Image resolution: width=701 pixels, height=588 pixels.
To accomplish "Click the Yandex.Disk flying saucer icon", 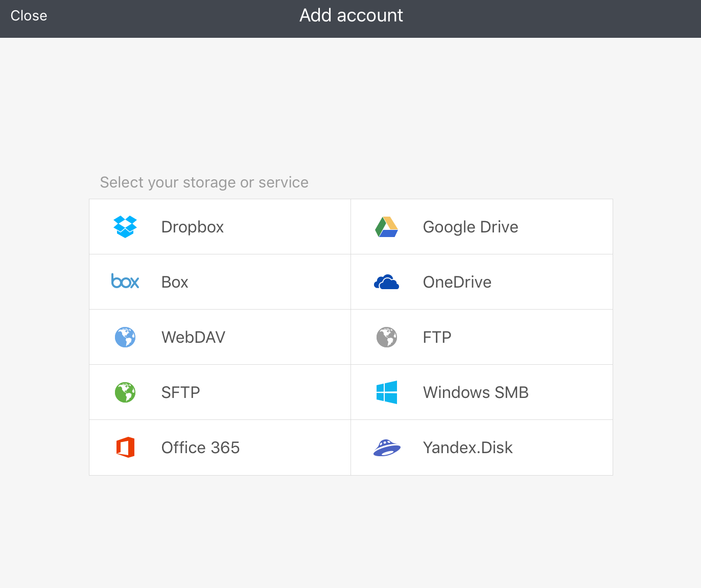I will [x=387, y=448].
